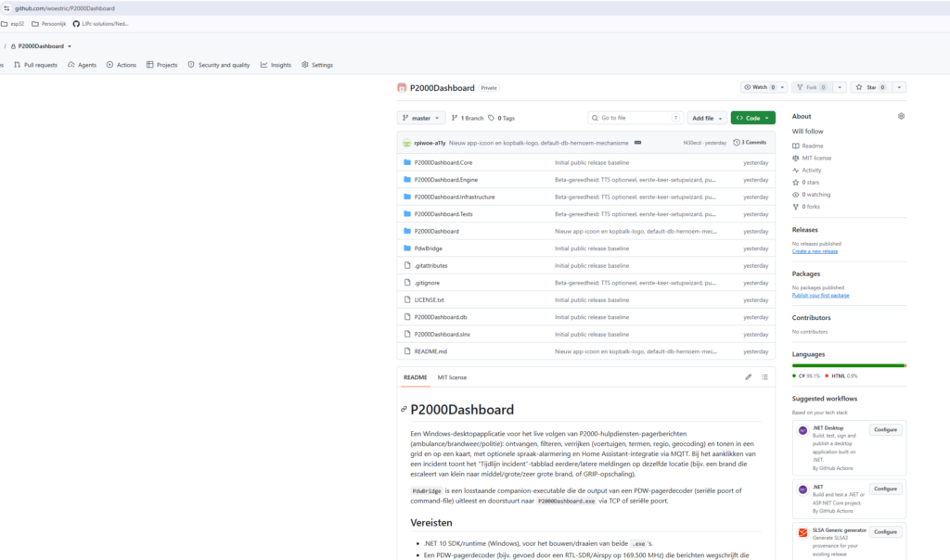Open the Agents tab
This screenshot has height=560, width=950.
(82, 65)
